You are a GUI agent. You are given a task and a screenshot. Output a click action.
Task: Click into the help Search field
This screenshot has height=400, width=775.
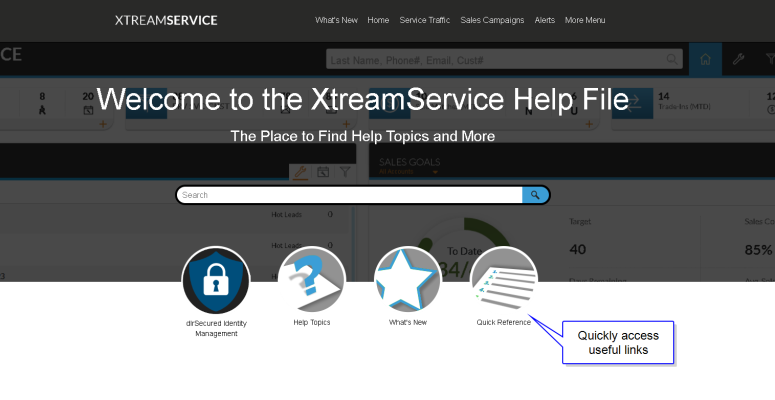click(350, 195)
